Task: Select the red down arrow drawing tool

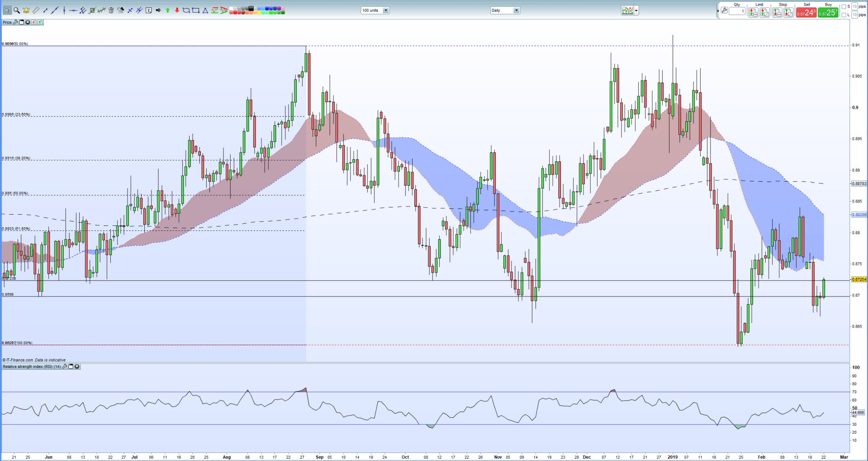Action: (177, 10)
